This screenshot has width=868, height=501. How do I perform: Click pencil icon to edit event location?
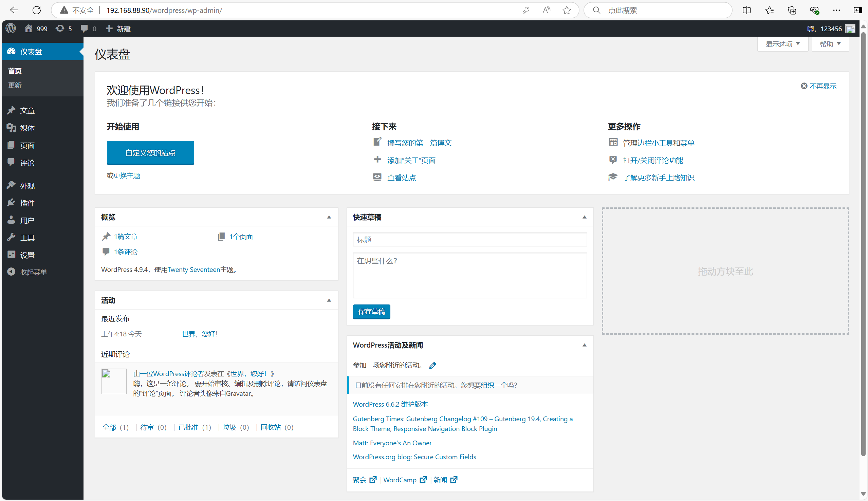(x=432, y=366)
